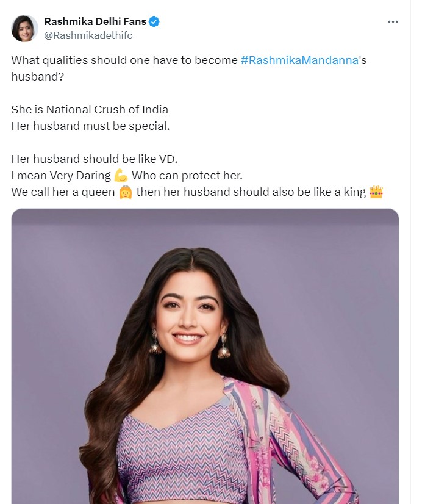
Task: Click the phrase 'I mean Very Daring'
Action: [61, 176]
